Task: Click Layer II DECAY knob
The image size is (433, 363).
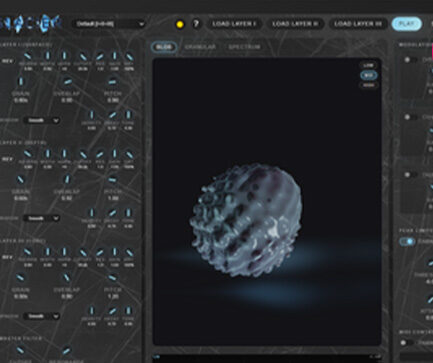Action: [112, 213]
